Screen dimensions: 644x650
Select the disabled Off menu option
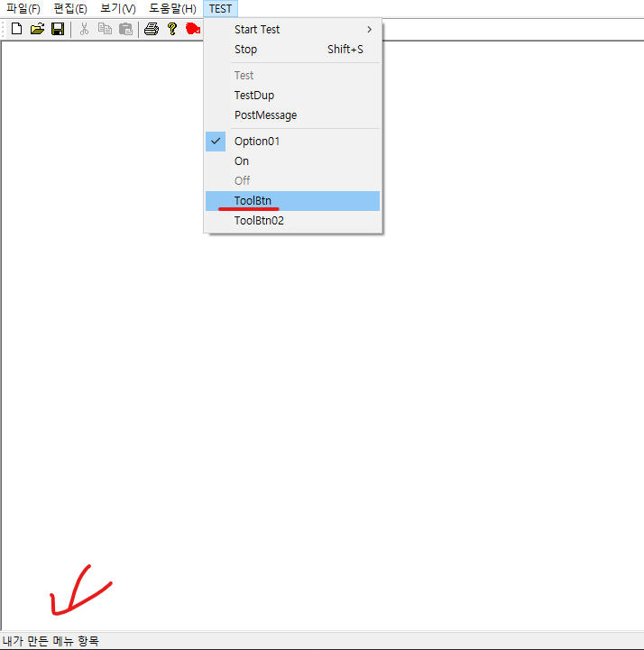click(x=293, y=181)
